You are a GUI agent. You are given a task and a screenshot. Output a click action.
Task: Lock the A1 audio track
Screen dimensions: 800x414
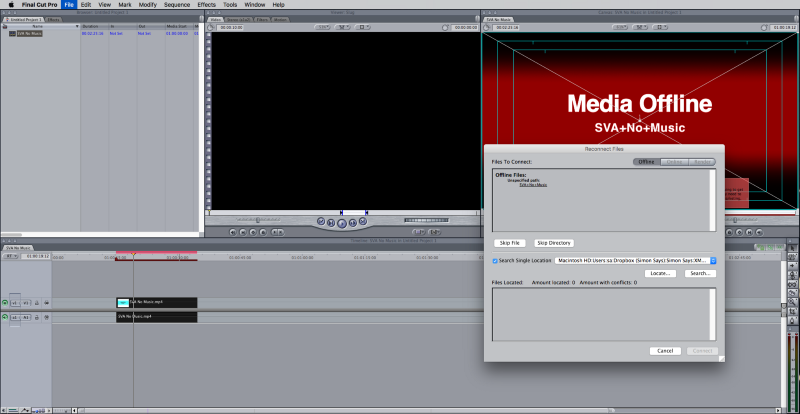37,317
